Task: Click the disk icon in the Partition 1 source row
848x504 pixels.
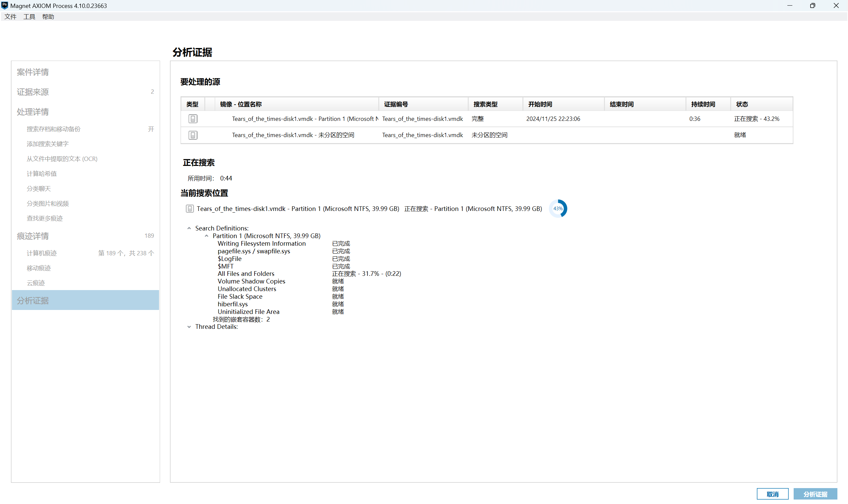Action: pyautogui.click(x=193, y=119)
